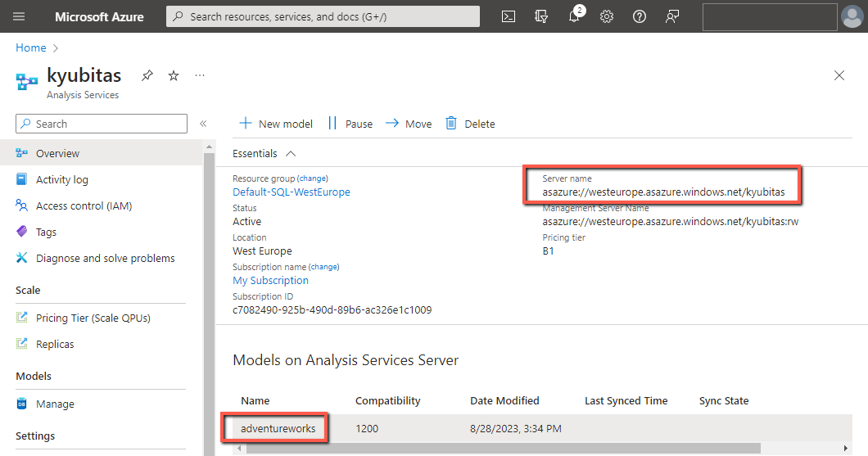Click the kyubitas Analysis Services resource icon
The height and width of the screenshot is (456, 868).
point(26,82)
